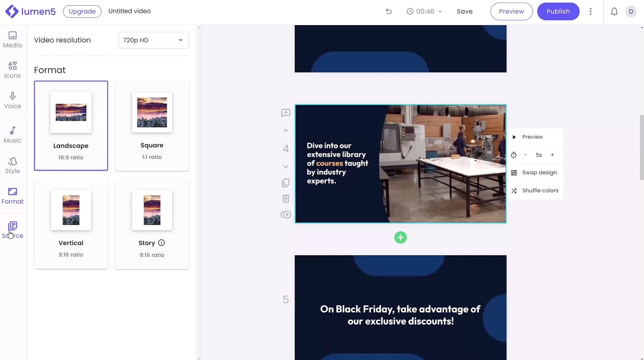The width and height of the screenshot is (644, 360).
Task: Click the duplicate scene icon
Action: [x=286, y=183]
